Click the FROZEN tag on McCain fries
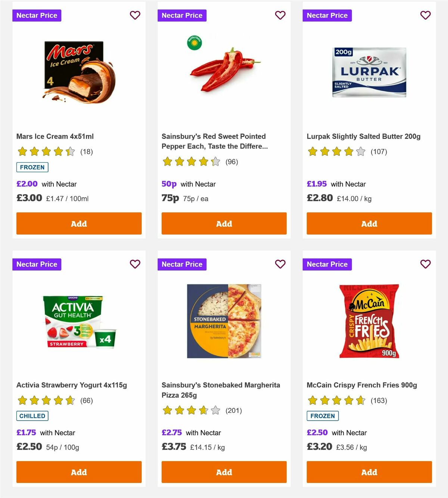 pyautogui.click(x=323, y=415)
